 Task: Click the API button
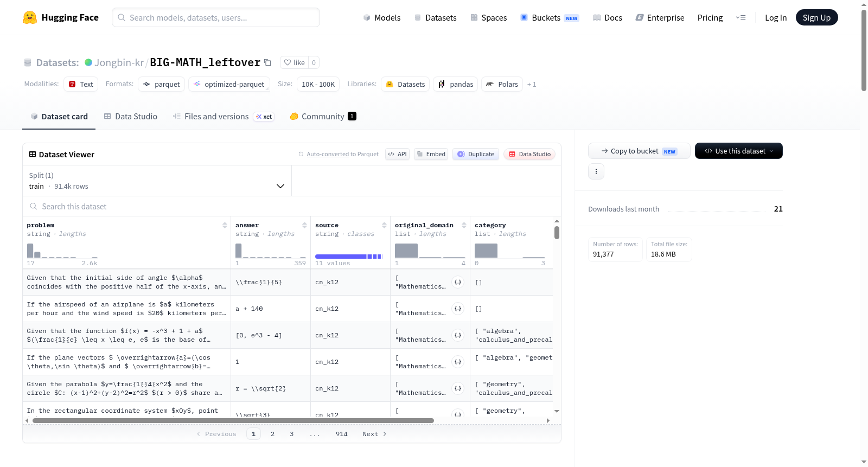point(397,154)
